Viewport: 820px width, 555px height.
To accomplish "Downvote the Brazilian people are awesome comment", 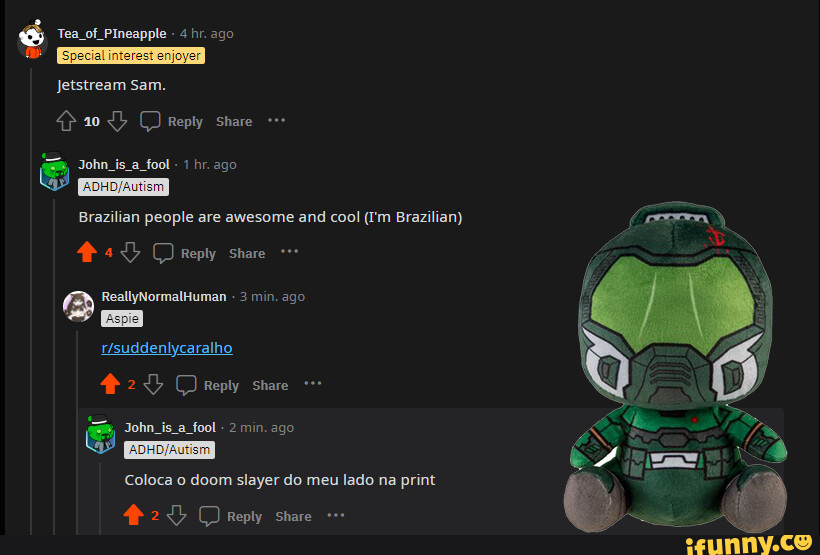I will tap(130, 252).
